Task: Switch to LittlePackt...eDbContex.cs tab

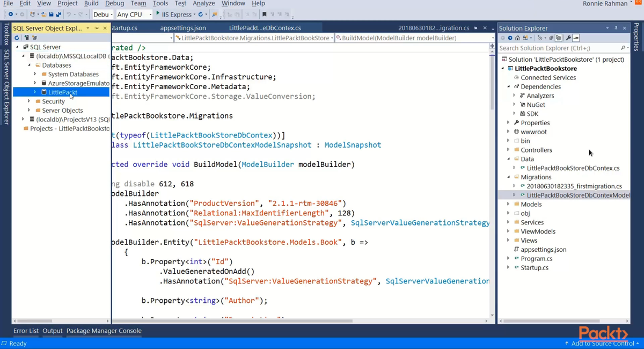Action: click(265, 28)
